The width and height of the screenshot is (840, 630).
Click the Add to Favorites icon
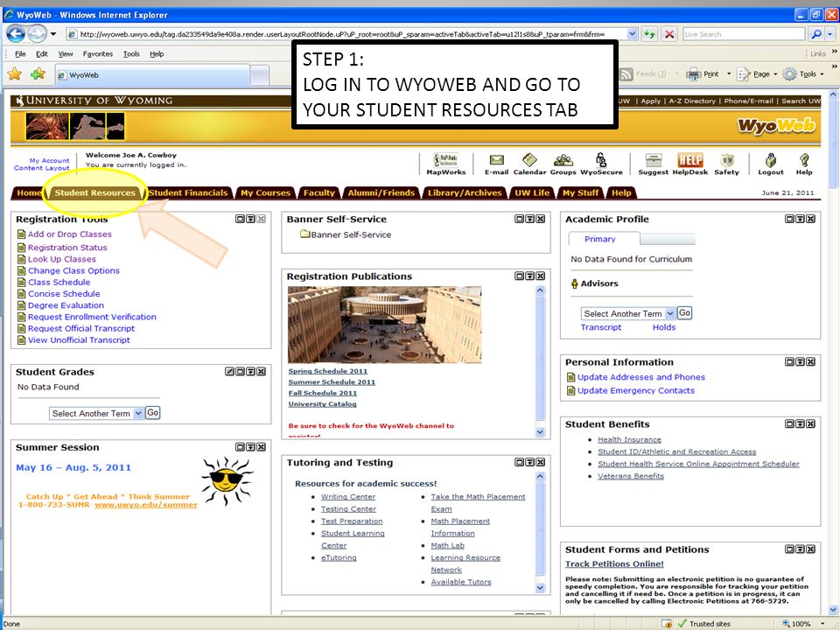(x=38, y=73)
